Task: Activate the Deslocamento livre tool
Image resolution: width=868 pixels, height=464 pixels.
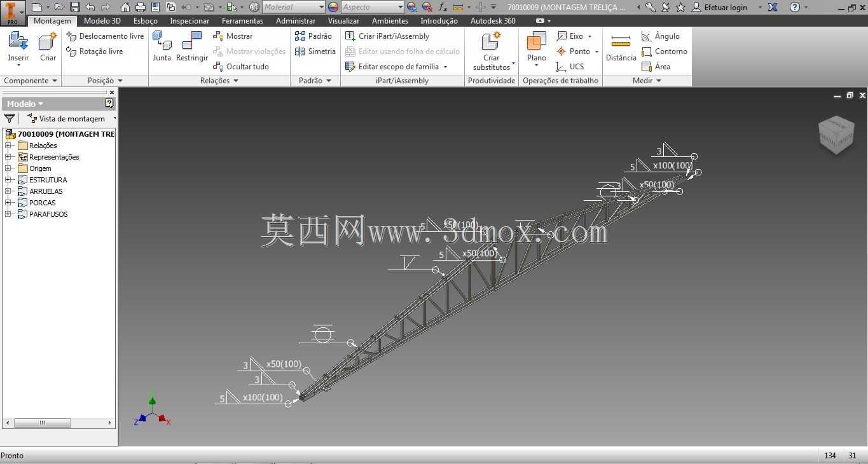Action: click(x=106, y=36)
